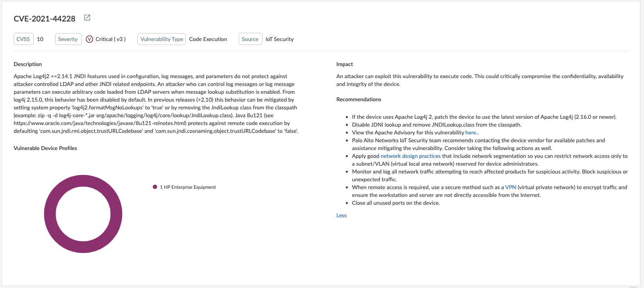Click the Description heading
This screenshot has height=288, width=644.
point(28,64)
